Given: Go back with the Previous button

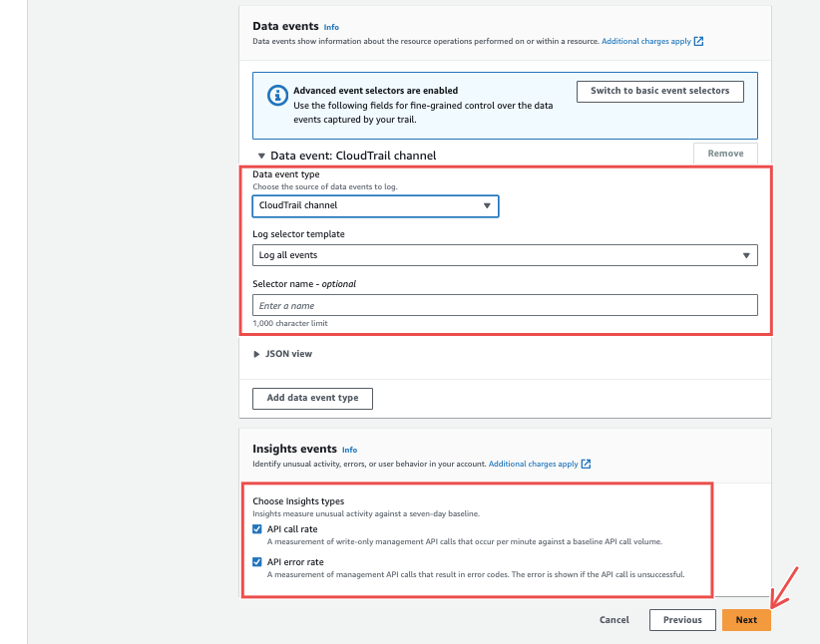Looking at the screenshot, I should click(x=682, y=620).
